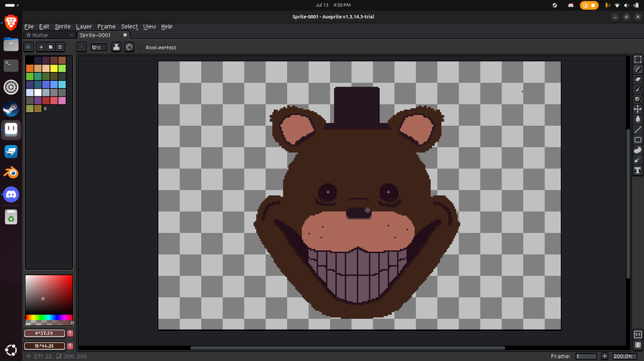Select the Eraser tool

[x=638, y=79]
